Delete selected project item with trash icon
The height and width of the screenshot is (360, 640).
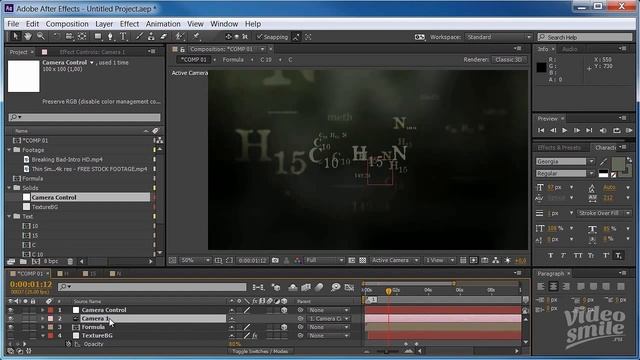point(70,261)
